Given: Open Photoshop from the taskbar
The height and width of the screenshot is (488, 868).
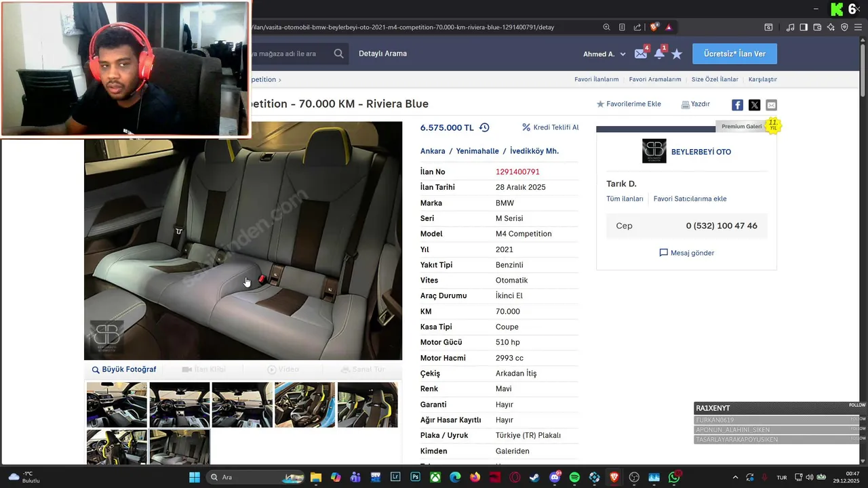Looking at the screenshot, I should [415, 477].
